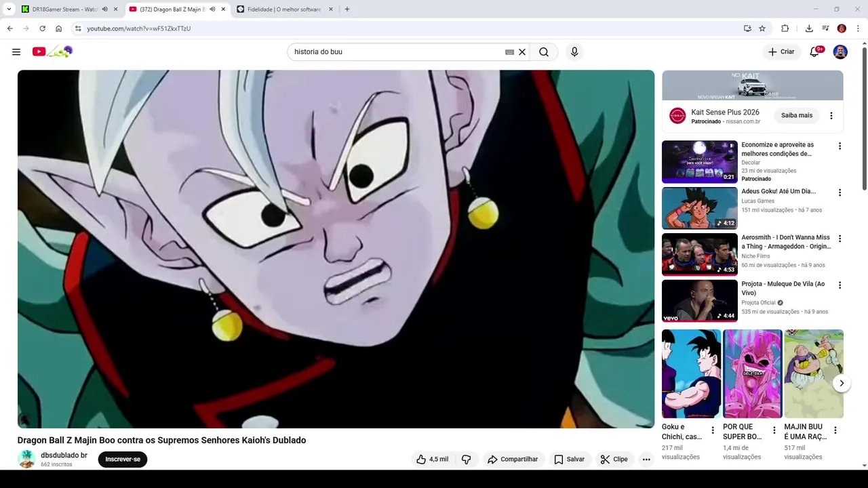Image resolution: width=868 pixels, height=488 pixels.
Task: Click the video player to pause
Action: (x=336, y=249)
